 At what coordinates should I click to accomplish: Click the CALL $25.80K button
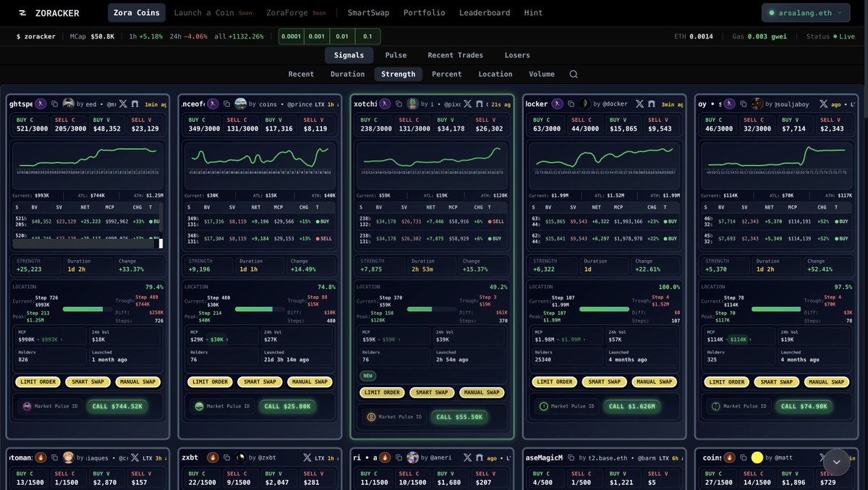[x=287, y=406]
